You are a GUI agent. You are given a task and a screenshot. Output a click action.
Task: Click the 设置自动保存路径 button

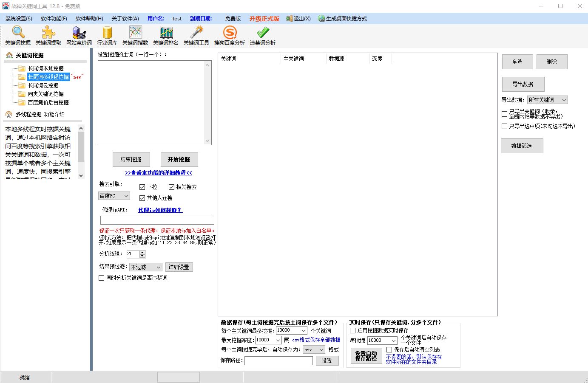[366, 356]
